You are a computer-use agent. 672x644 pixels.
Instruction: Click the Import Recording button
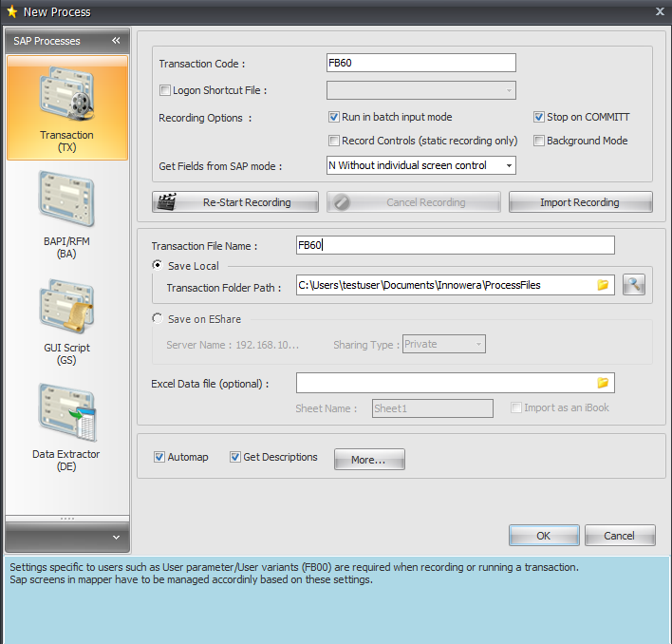580,202
